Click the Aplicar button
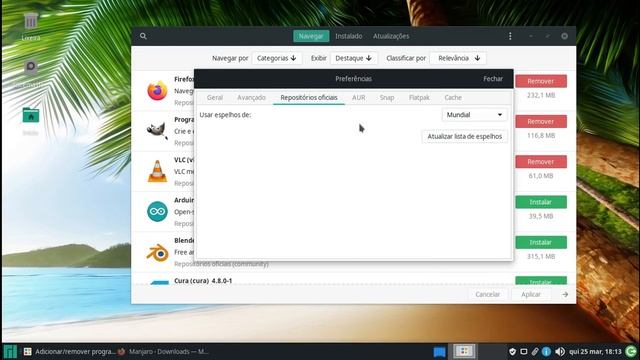This screenshot has width=640, height=360. point(531,294)
